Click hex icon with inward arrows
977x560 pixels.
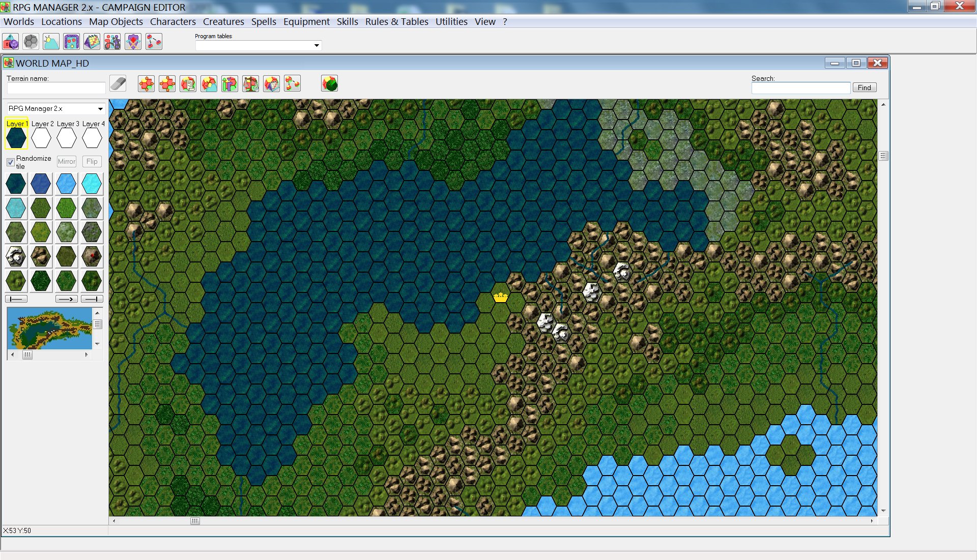167,83
